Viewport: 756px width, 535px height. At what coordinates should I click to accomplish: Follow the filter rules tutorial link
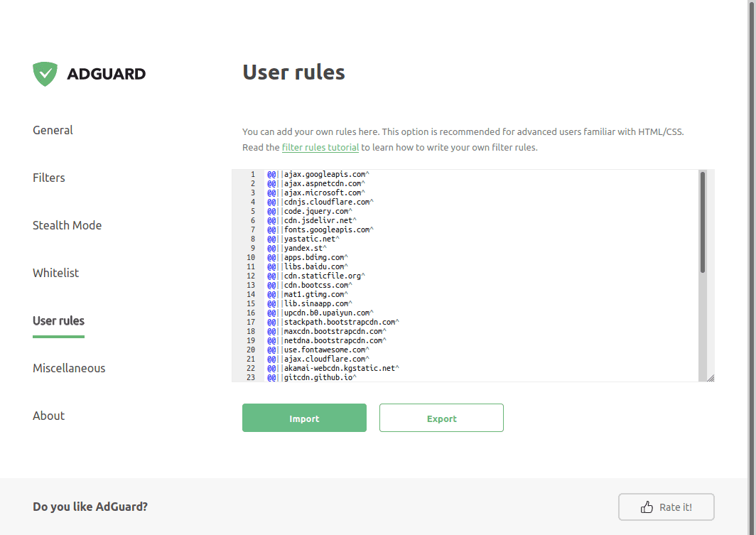pyautogui.click(x=320, y=148)
